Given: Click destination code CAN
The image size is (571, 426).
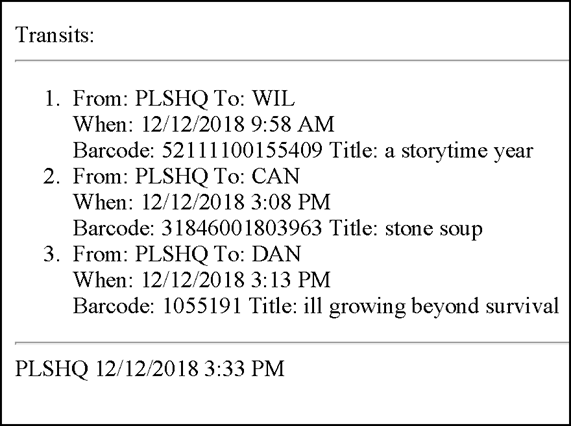Looking at the screenshot, I should pos(276,176).
